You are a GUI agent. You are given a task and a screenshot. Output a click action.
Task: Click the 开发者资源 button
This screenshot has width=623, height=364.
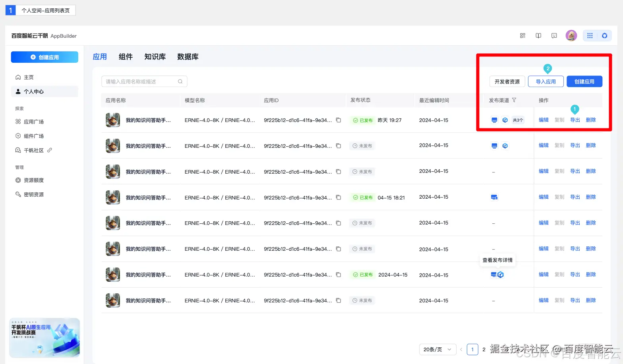point(507,81)
